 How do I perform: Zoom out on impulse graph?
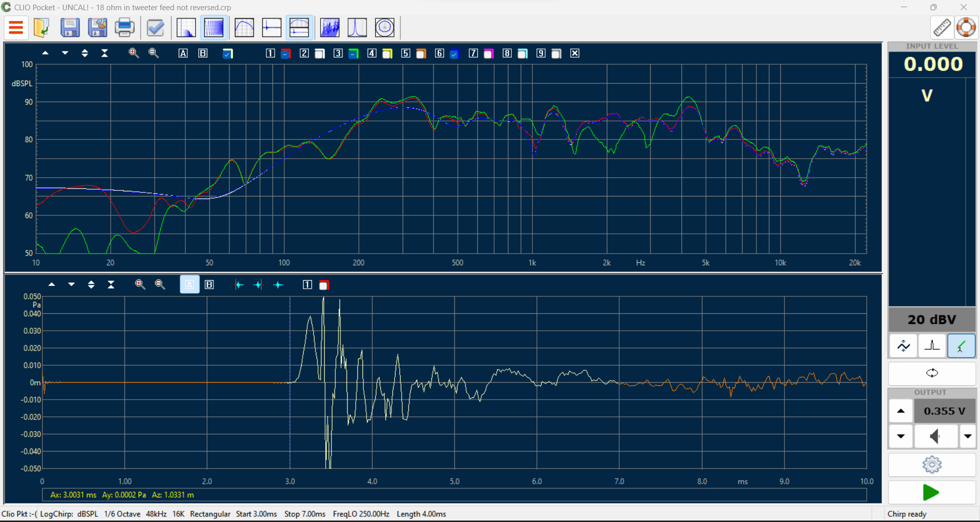[160, 285]
